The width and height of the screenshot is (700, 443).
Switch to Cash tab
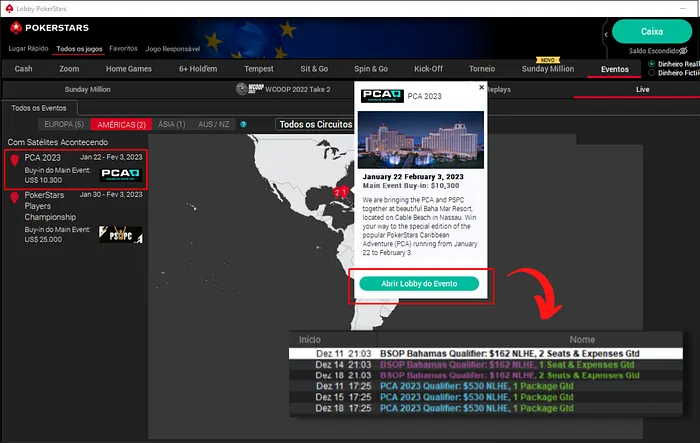point(23,69)
